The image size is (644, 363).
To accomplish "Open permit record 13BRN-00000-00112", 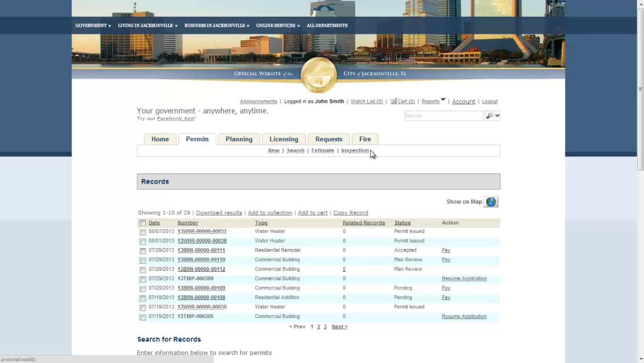I will 201,269.
